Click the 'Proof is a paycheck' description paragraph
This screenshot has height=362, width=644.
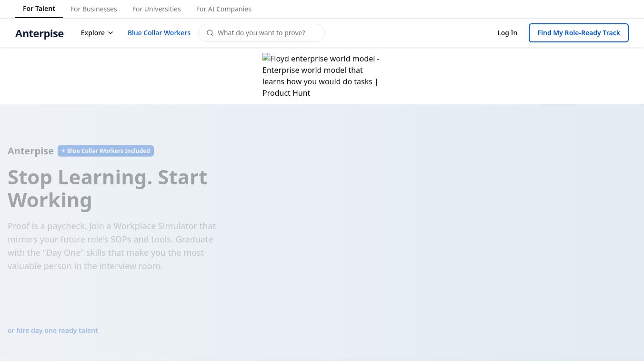[x=112, y=246]
